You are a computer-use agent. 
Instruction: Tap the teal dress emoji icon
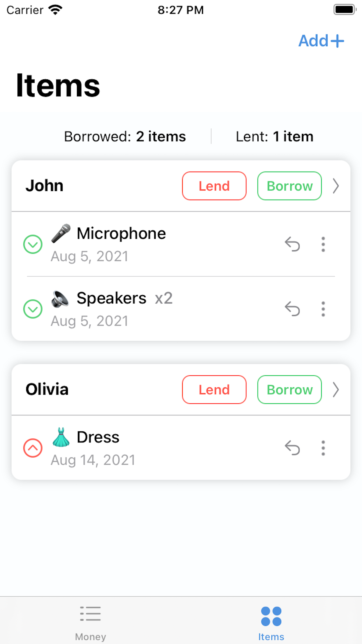(61, 437)
